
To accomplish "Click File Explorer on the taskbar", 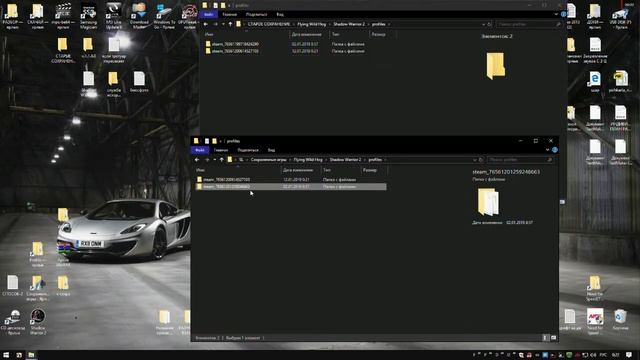I will 31,355.
